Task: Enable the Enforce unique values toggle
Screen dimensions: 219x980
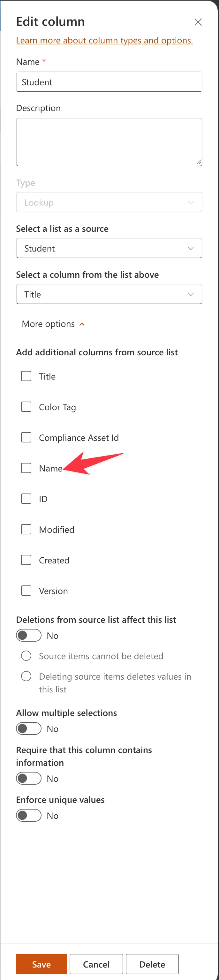Action: point(28,816)
